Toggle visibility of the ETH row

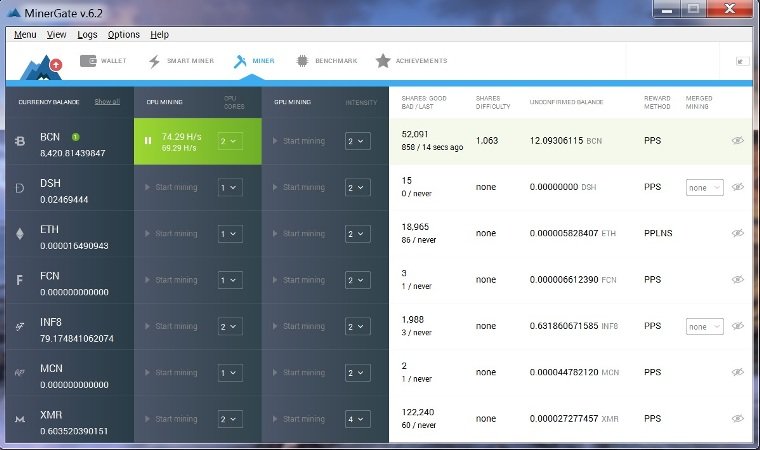[738, 233]
